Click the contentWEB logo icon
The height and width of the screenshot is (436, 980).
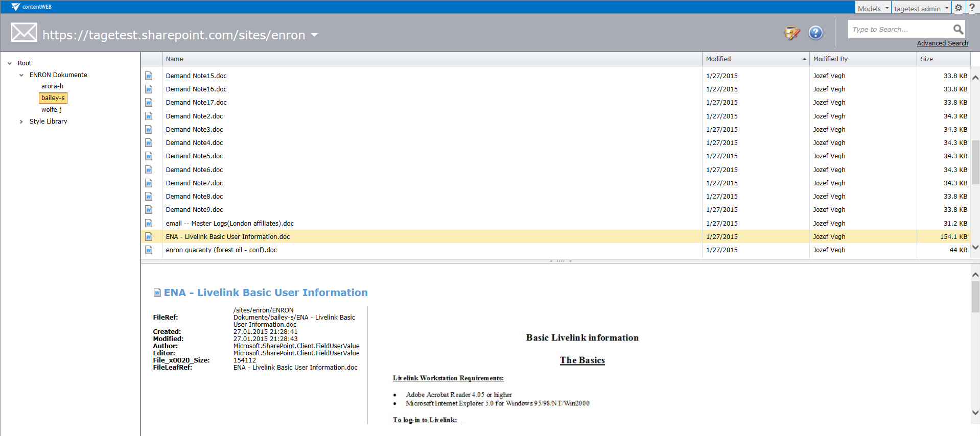click(x=15, y=7)
